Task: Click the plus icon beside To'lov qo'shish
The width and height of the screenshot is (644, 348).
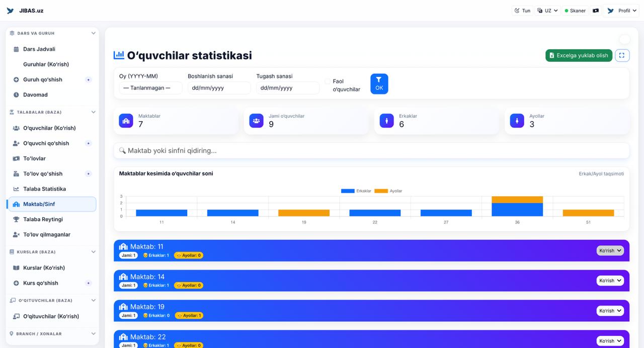Action: pos(89,174)
